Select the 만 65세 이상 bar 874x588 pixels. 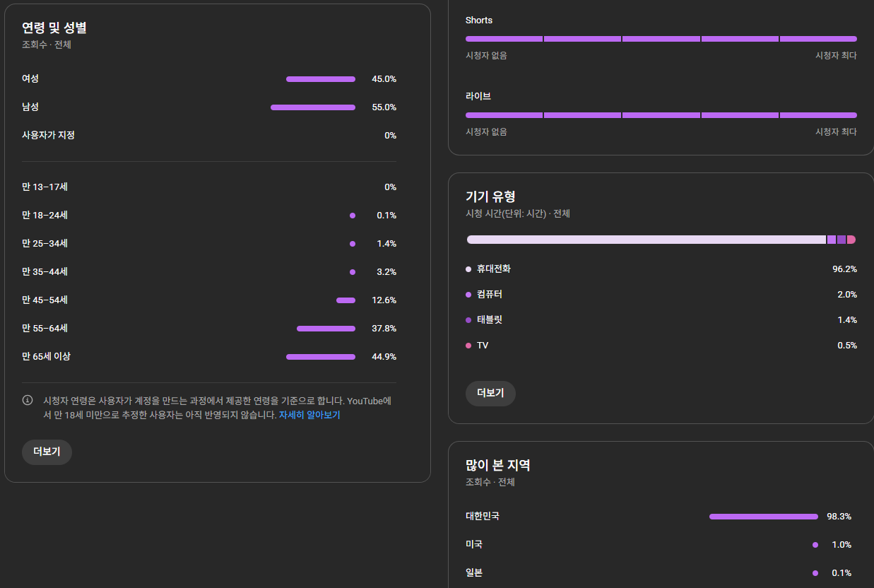(321, 357)
